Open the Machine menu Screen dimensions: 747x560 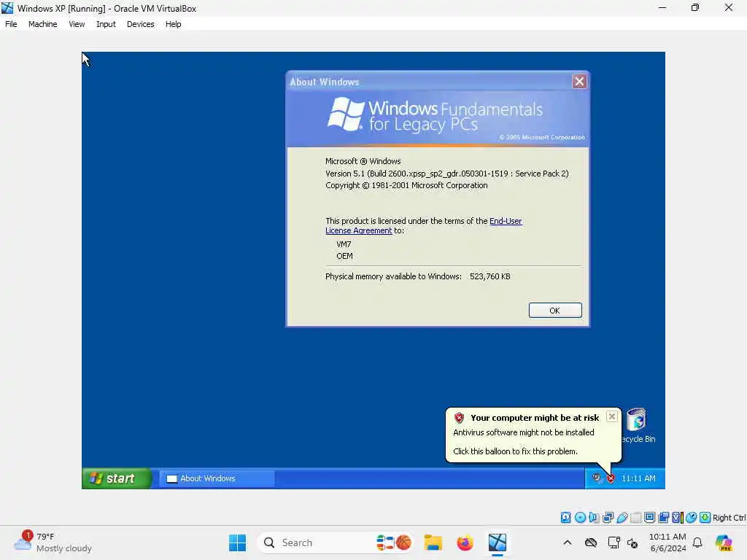point(42,24)
